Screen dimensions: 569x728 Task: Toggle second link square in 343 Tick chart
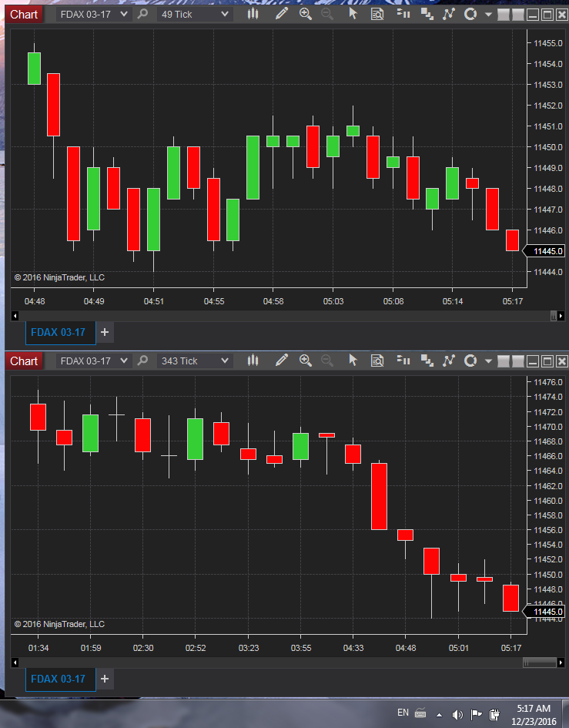(518, 361)
